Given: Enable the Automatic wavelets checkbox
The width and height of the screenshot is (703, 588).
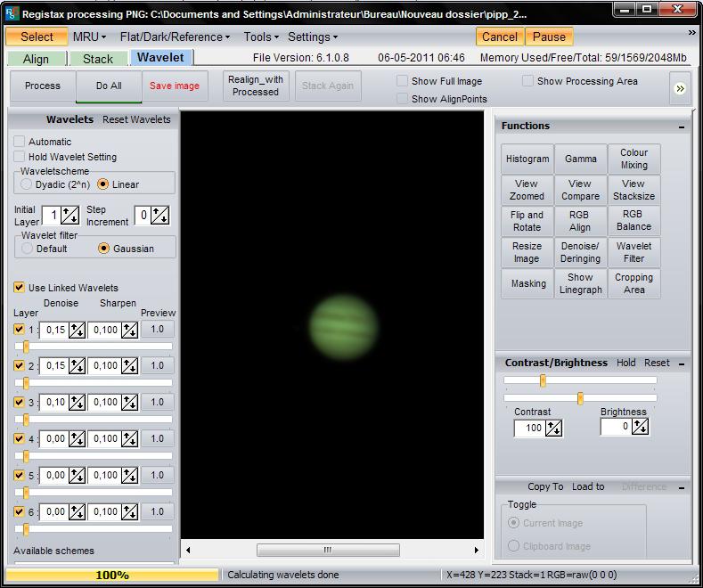Looking at the screenshot, I should coord(19,142).
